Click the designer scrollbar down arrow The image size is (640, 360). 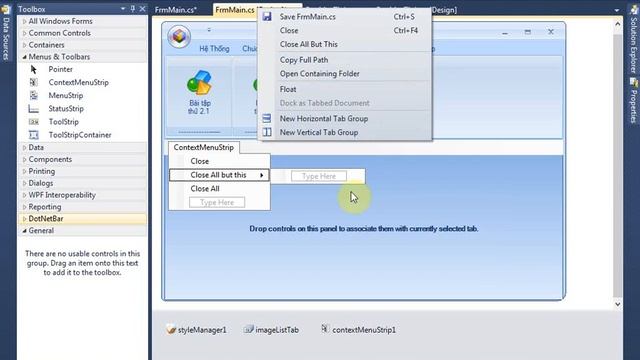[x=618, y=304]
